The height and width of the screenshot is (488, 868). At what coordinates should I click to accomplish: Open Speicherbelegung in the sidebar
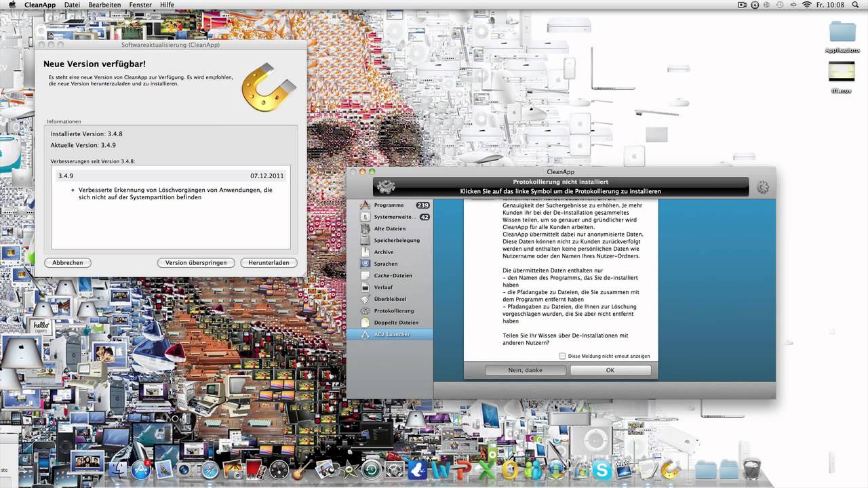tap(390, 240)
